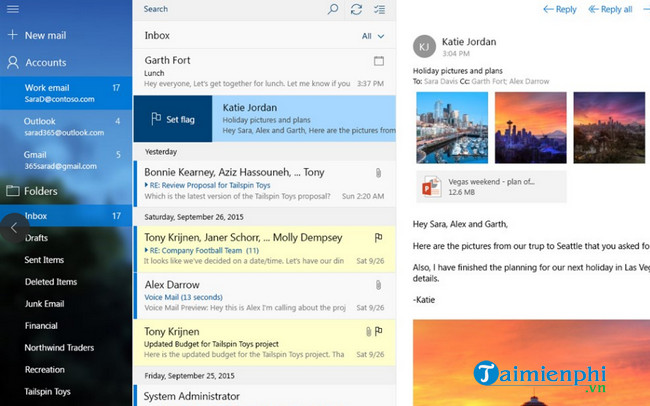The height and width of the screenshot is (406, 650).
Task: Click the Folders label
Action: [41, 191]
